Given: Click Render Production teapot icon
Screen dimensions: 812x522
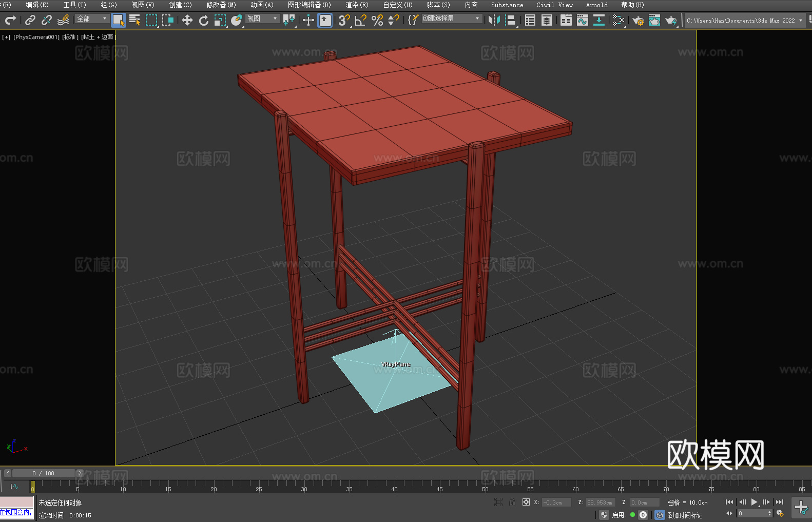Looking at the screenshot, I should click(x=671, y=20).
